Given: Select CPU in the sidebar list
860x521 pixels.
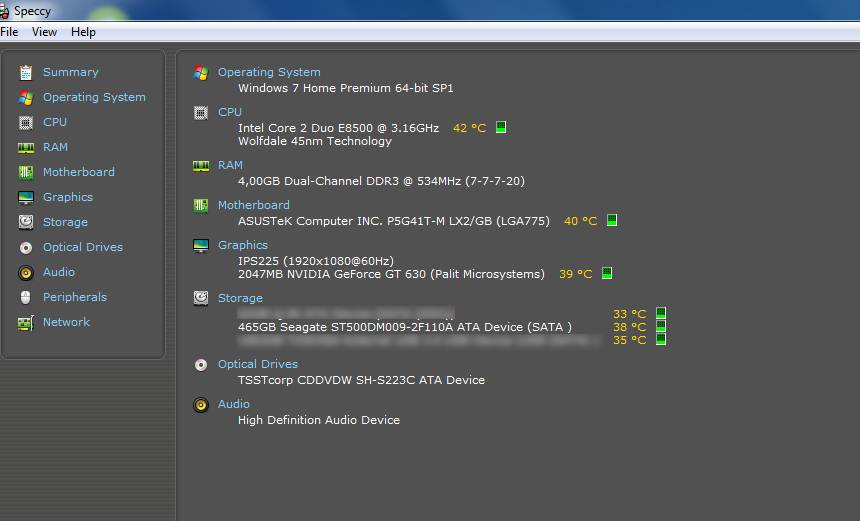Looking at the screenshot, I should click(x=55, y=122).
